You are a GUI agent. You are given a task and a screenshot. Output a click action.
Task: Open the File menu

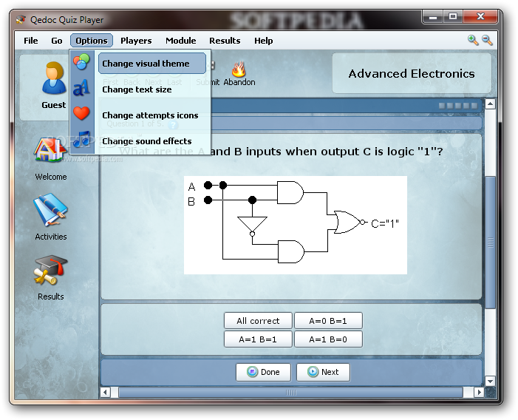pos(31,41)
